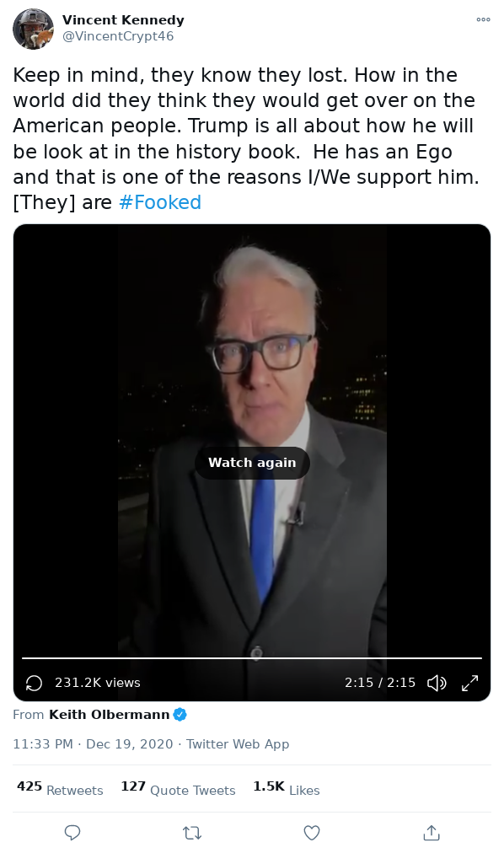Click the blue verified badge icon
This screenshot has width=504, height=853.
(180, 714)
